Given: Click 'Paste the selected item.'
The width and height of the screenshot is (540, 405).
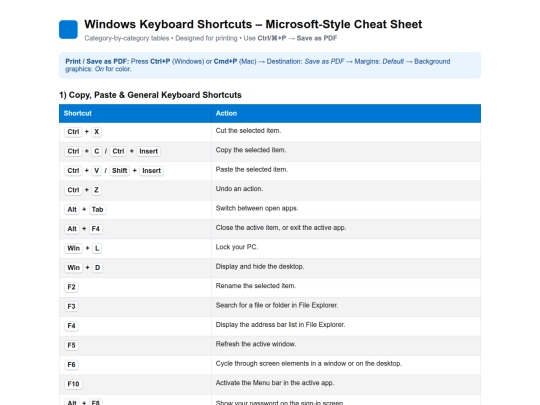Looking at the screenshot, I should [252, 169].
